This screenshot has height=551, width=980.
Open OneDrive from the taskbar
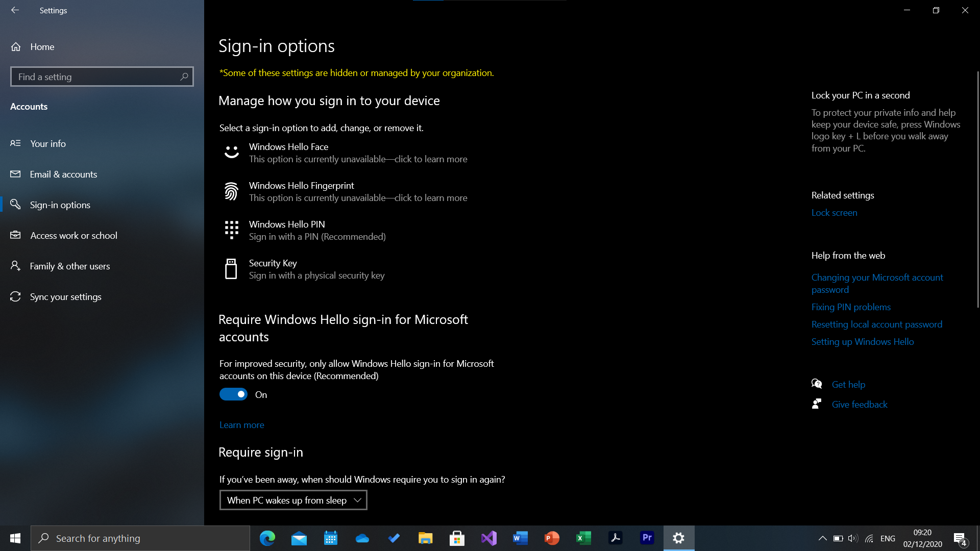point(362,538)
